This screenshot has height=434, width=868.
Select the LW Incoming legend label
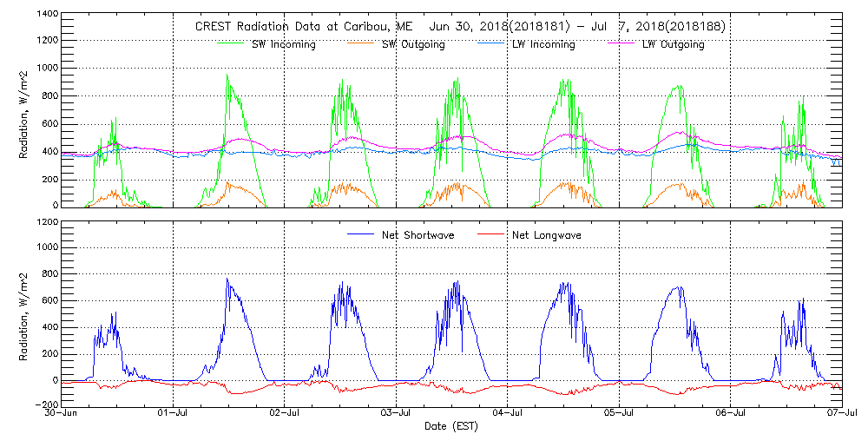tap(542, 44)
